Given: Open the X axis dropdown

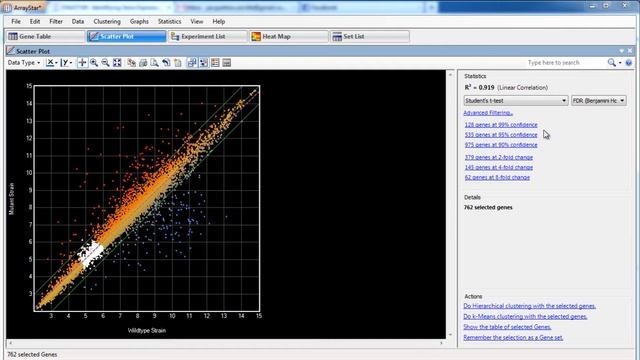Looking at the screenshot, I should pos(52,62).
